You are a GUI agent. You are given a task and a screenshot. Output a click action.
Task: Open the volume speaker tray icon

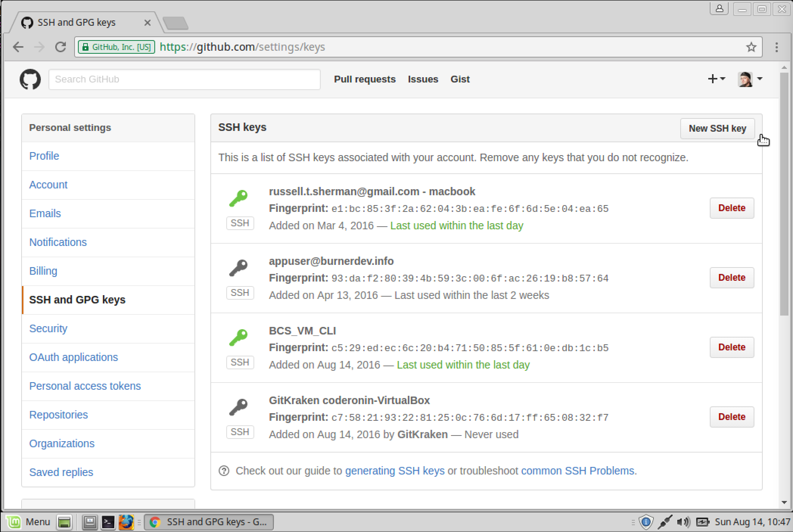[683, 522]
